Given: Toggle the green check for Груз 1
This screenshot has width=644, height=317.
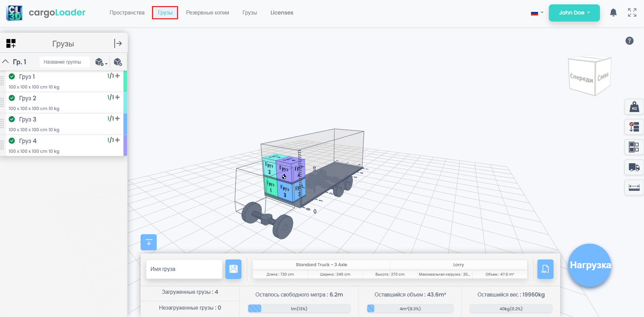Looking at the screenshot, I should (x=12, y=76).
